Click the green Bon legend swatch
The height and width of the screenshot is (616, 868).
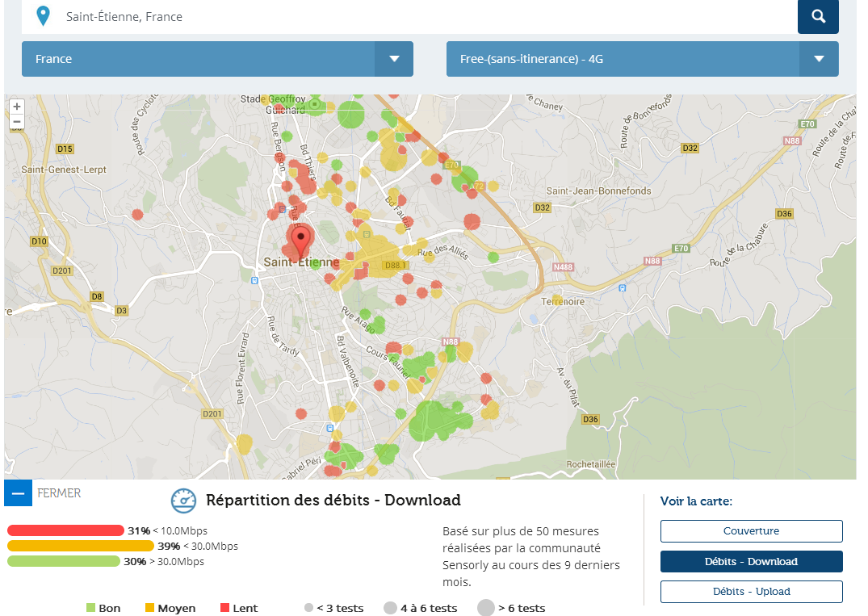pos(90,608)
